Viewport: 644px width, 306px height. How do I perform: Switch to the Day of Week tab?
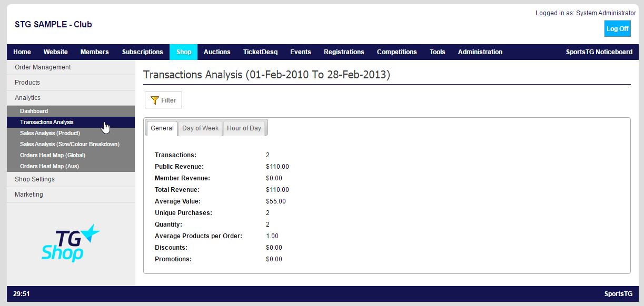point(200,128)
